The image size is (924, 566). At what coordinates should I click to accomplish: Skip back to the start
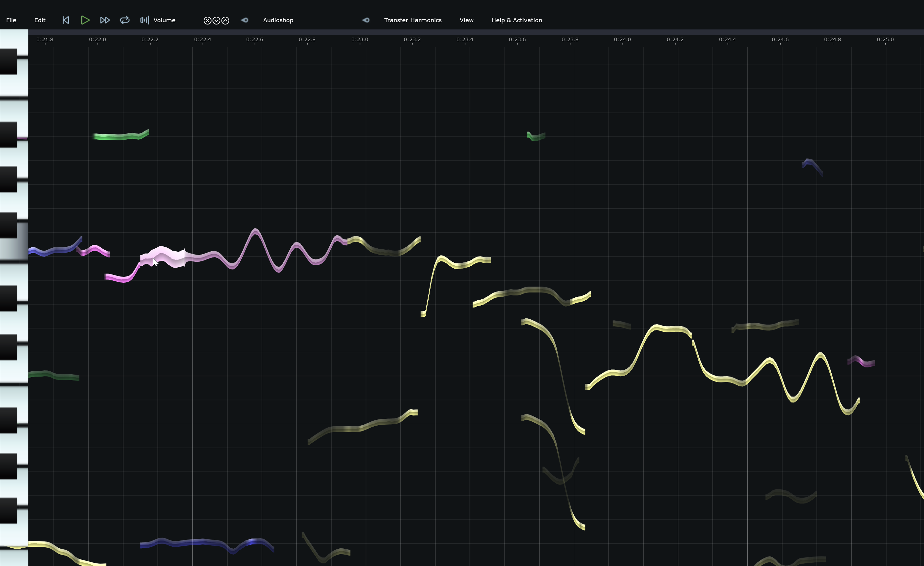pos(65,20)
